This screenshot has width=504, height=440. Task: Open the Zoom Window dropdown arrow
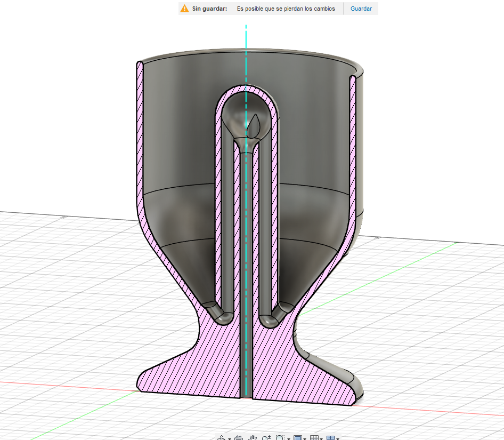click(x=289, y=439)
